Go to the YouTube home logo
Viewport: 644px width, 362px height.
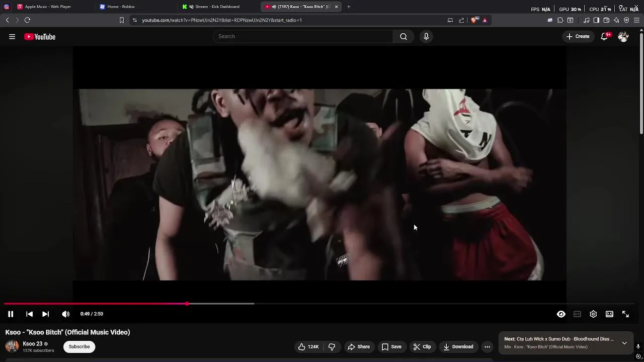pos(40,37)
